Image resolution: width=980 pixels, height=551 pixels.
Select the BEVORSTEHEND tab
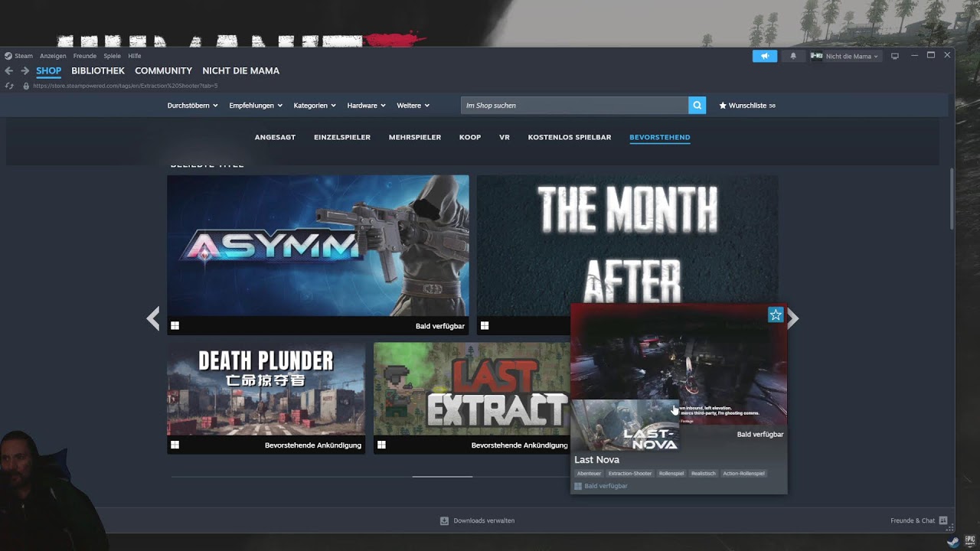pos(660,138)
